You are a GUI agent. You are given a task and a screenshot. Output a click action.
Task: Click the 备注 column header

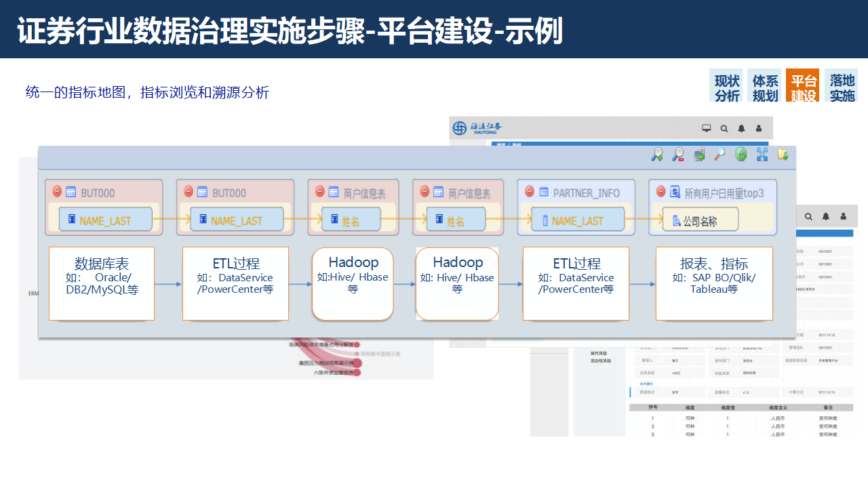(828, 408)
